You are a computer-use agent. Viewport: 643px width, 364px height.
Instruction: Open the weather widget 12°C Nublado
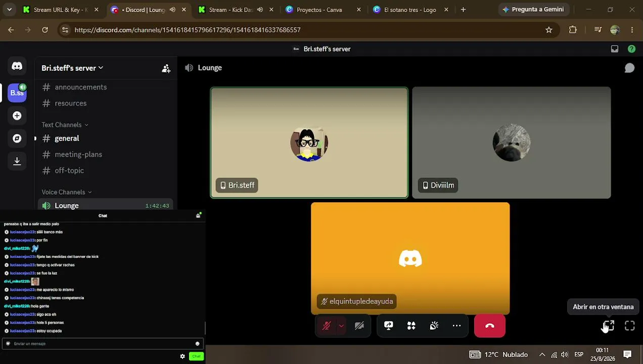[498, 354]
